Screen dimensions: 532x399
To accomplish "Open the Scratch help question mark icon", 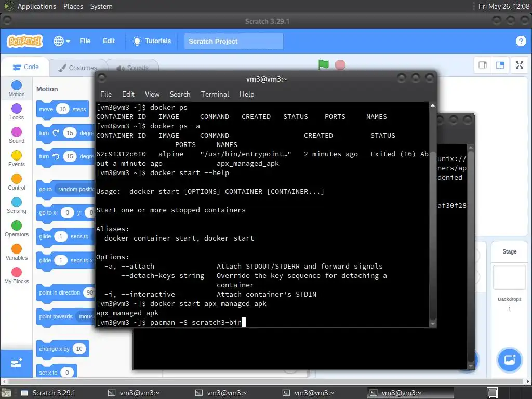I will click(x=521, y=41).
